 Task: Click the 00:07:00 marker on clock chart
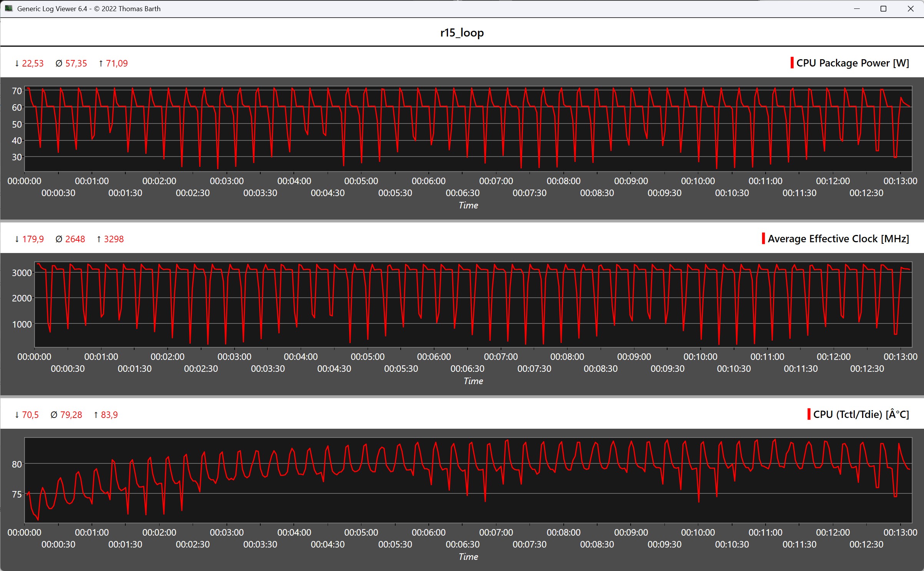(x=501, y=356)
